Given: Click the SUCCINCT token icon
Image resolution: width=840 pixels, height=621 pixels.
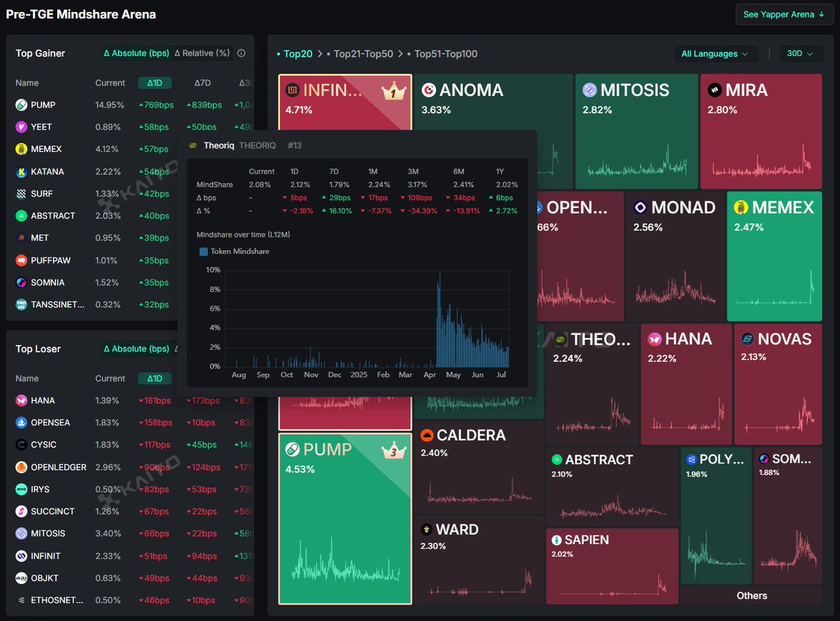Looking at the screenshot, I should tap(22, 511).
